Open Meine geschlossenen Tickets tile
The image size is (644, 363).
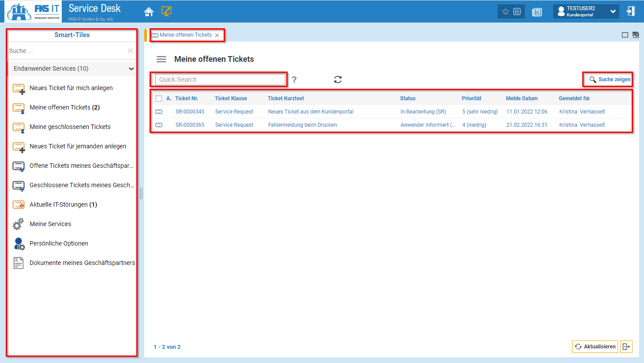(70, 127)
